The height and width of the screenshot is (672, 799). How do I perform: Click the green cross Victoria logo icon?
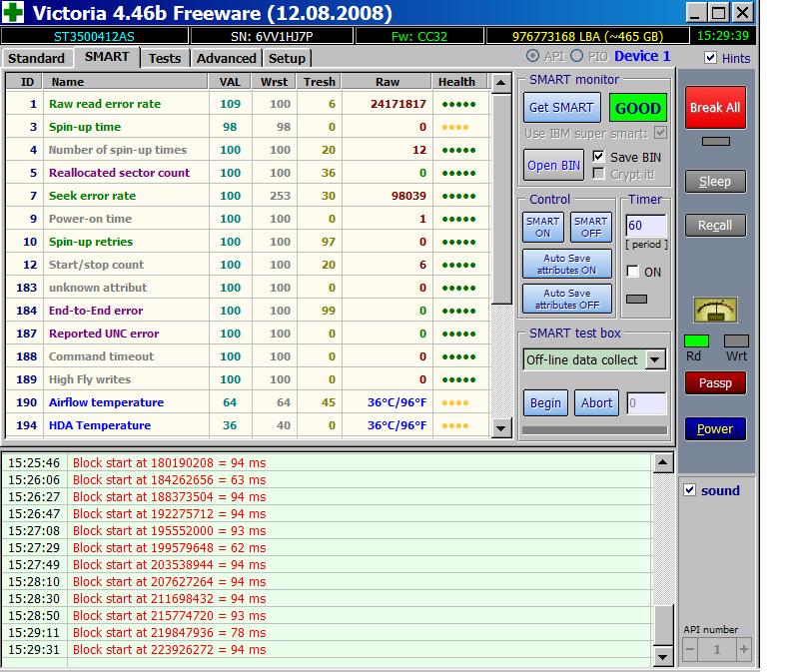(x=15, y=13)
